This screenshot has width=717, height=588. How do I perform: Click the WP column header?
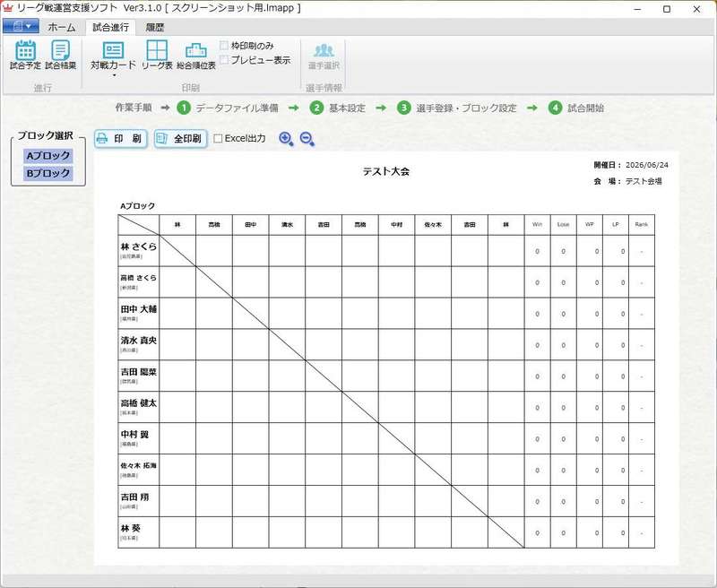[x=590, y=224]
